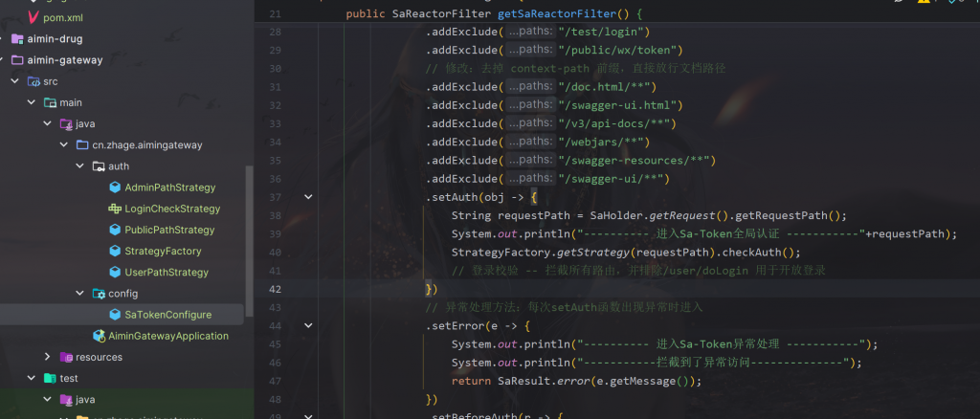This screenshot has height=419, width=980.
Task: Click the LoginCheckStrategy interface icon
Action: pos(115,209)
